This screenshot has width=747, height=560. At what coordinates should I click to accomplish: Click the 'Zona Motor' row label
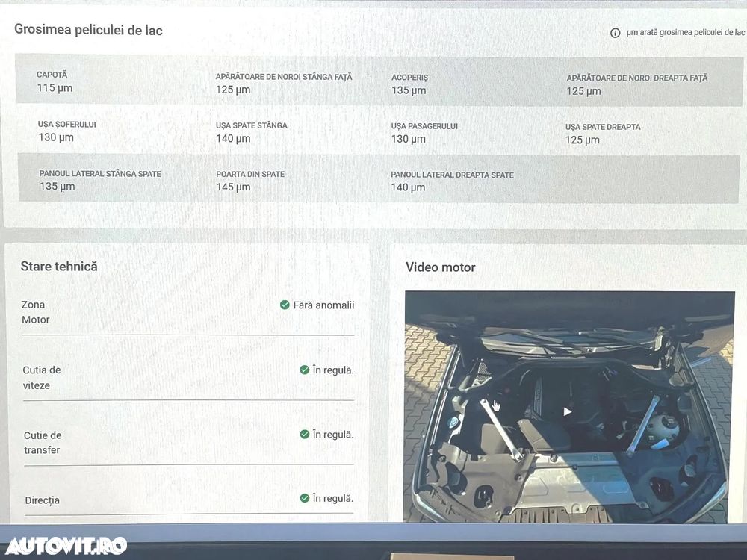[35, 312]
